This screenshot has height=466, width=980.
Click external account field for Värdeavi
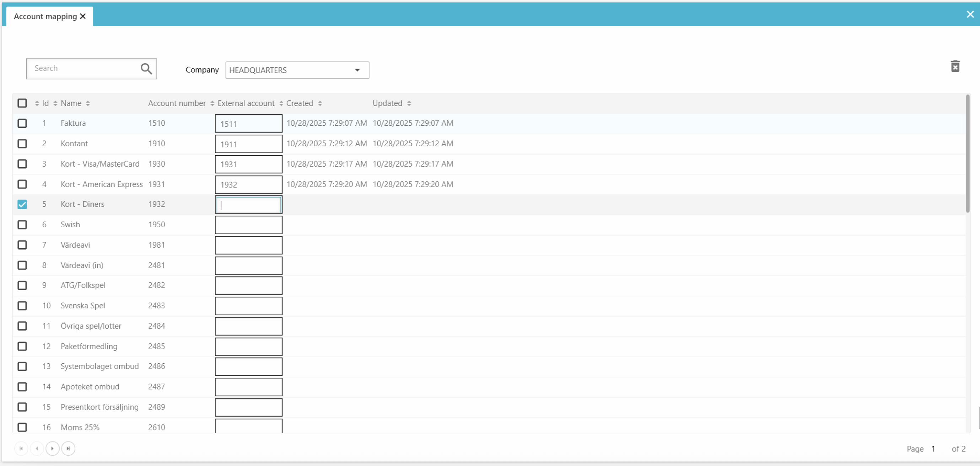(248, 245)
